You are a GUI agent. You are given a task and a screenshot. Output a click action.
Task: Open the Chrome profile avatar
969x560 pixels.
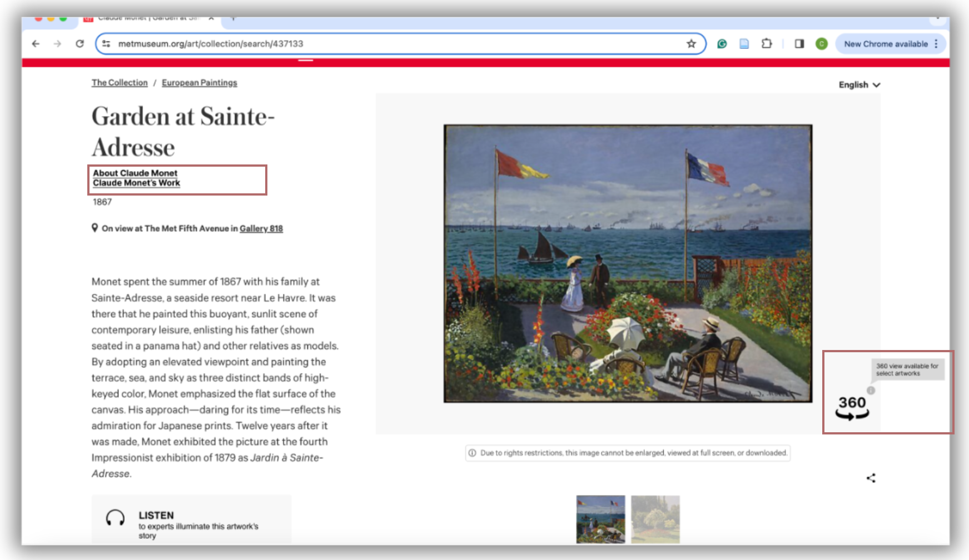(822, 43)
